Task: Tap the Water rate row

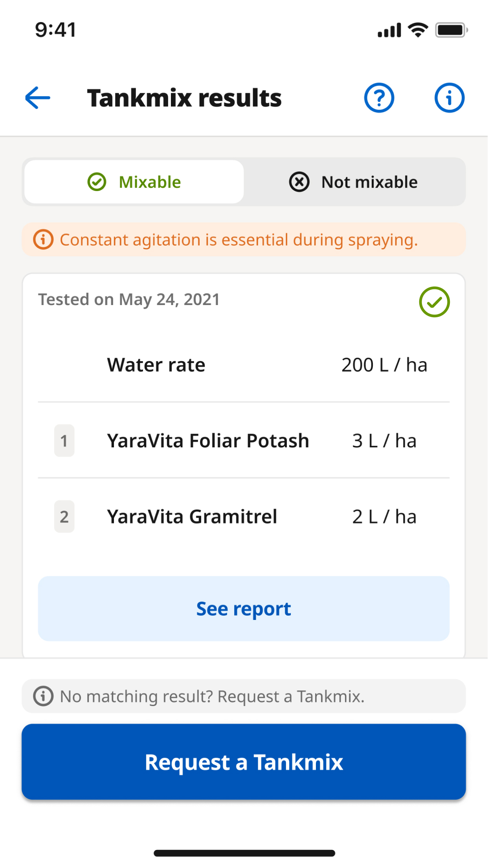Action: point(244,365)
